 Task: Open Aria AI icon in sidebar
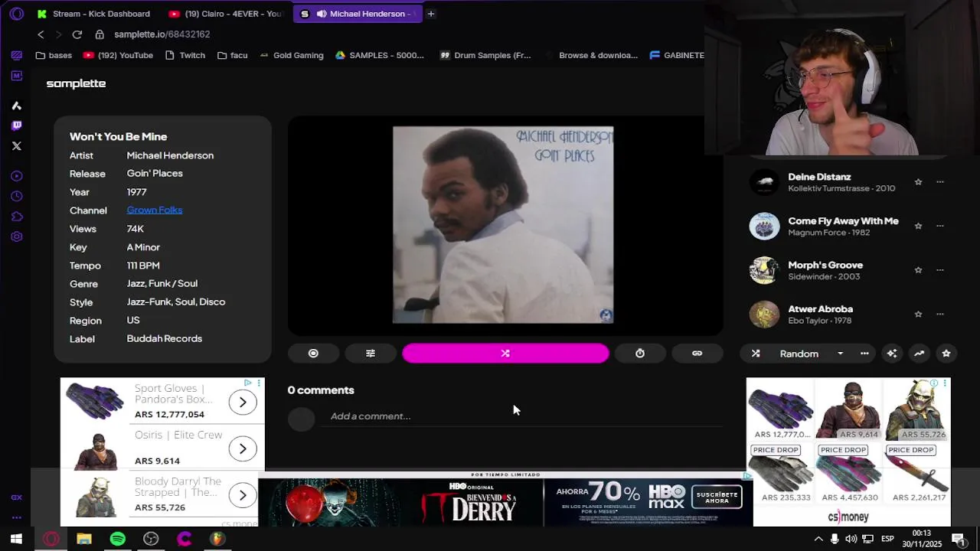[x=17, y=106]
